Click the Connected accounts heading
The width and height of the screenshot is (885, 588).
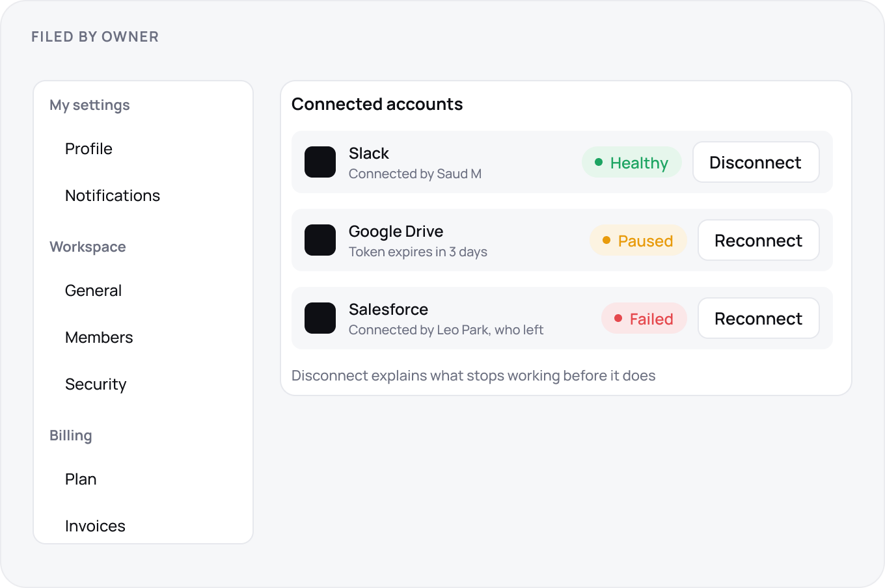pos(377,104)
